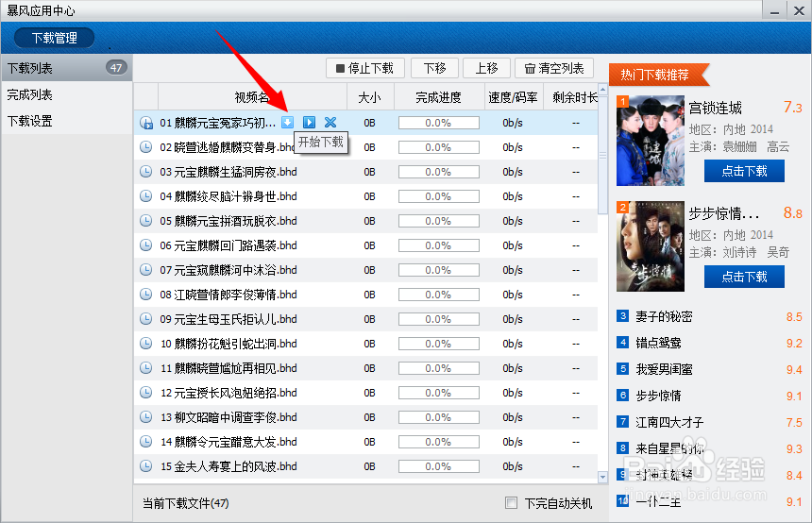
Task: Click the clock icon for 12 元宝授长风泡妞绝招
Action: click(x=146, y=393)
